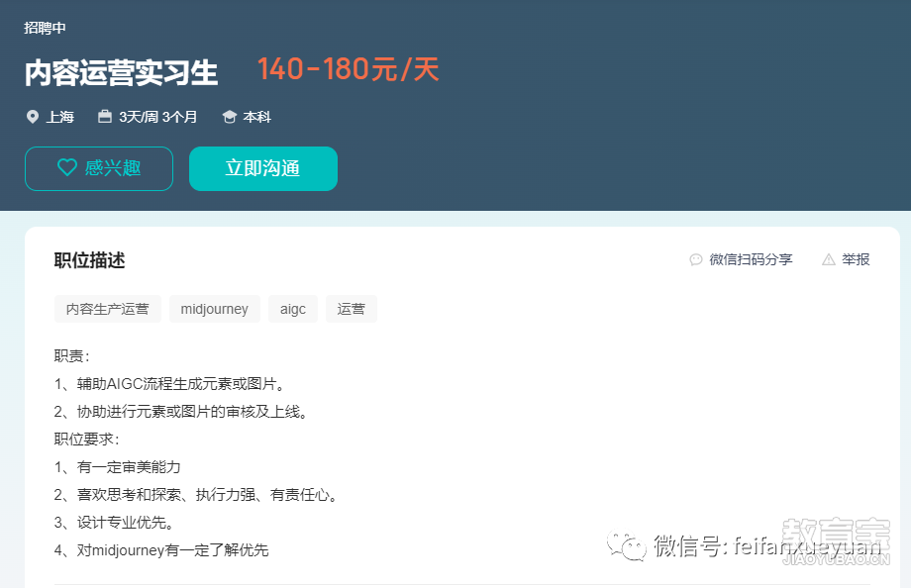Click requirement 设计专业优先
911x588 pixels.
coord(114,523)
